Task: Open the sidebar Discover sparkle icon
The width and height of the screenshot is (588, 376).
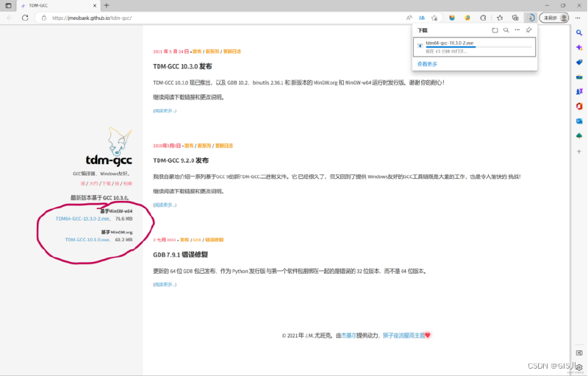Action: [x=579, y=48]
